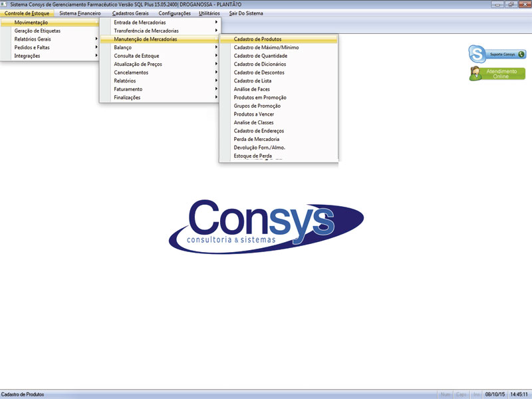The image size is (532, 399).
Task: Click the Consys logo image
Action: (266, 227)
